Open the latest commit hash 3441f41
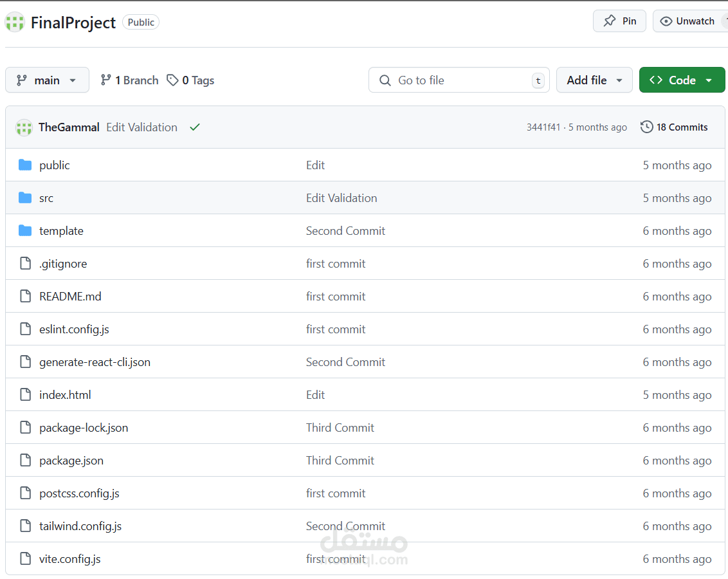Viewport: 728px width, 579px height. (x=543, y=127)
